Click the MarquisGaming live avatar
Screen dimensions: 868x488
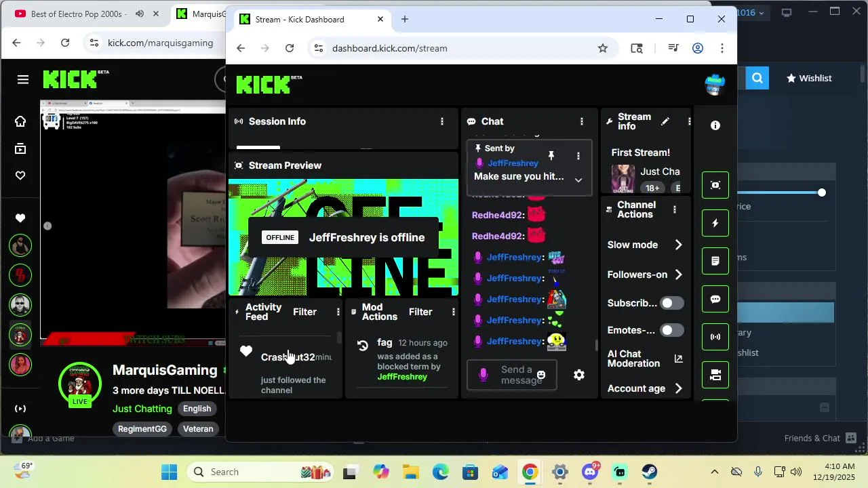pos(80,384)
